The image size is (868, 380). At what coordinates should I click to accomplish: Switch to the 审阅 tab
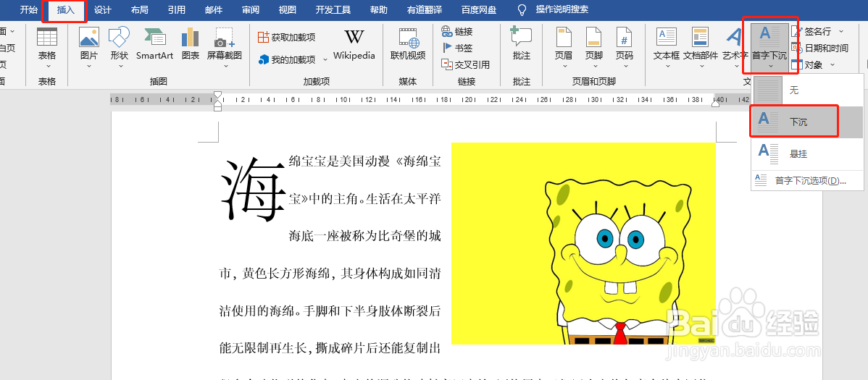click(x=251, y=10)
